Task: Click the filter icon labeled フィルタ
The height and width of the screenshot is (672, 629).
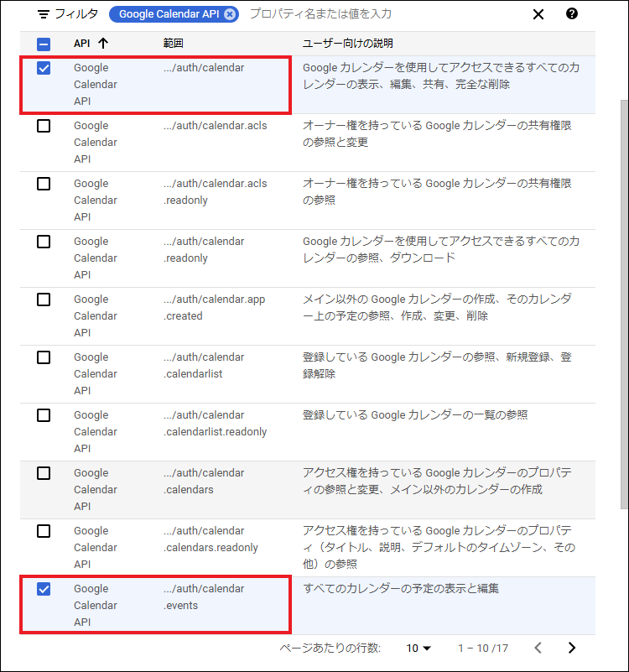Action: [x=44, y=14]
